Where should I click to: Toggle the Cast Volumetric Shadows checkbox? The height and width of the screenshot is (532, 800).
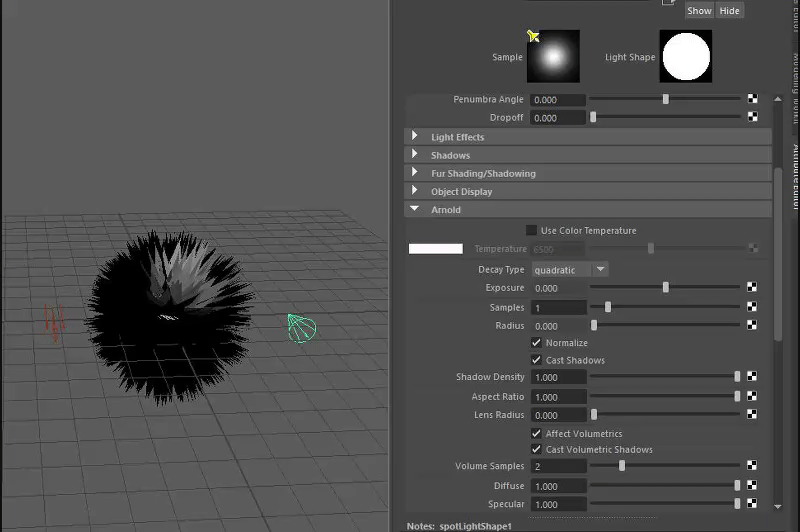(536, 450)
